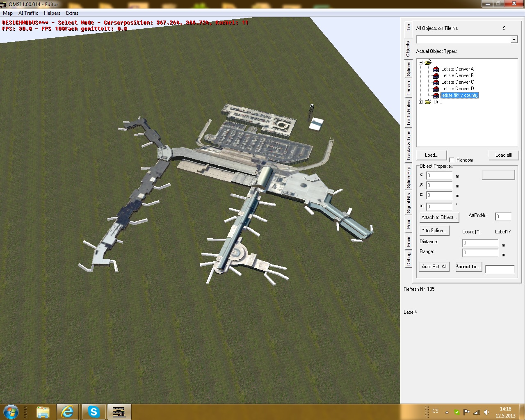525x420 pixels.
Task: Switch to the Splines tab
Action: 409,69
